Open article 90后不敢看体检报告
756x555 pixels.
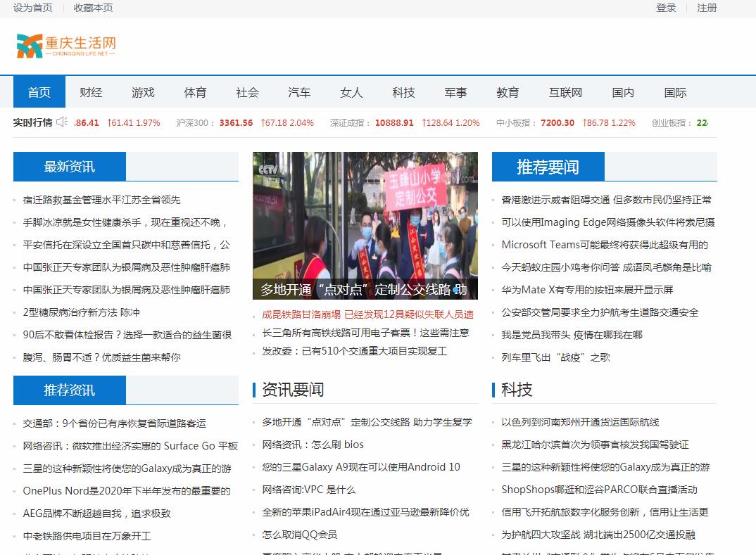pyautogui.click(x=127, y=335)
